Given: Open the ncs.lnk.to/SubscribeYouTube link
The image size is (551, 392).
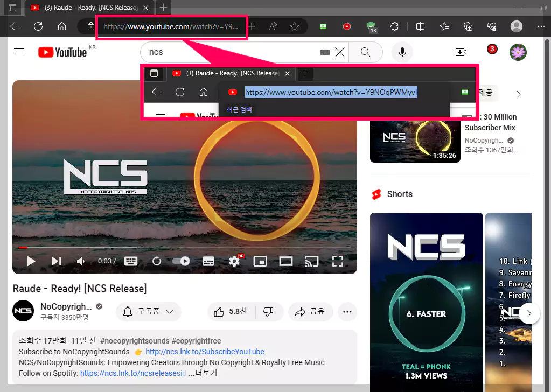Looking at the screenshot, I should click(205, 352).
